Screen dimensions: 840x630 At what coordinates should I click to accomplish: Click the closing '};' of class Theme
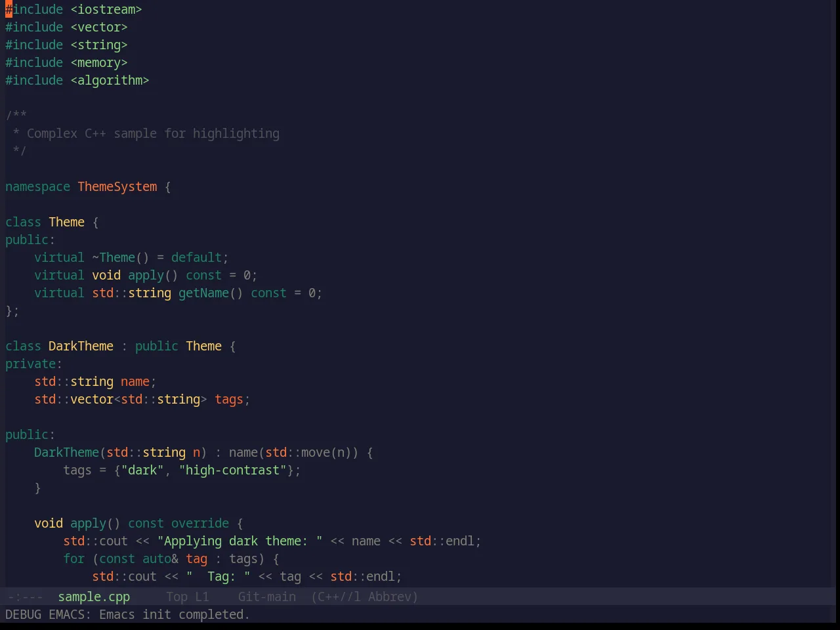coord(12,310)
